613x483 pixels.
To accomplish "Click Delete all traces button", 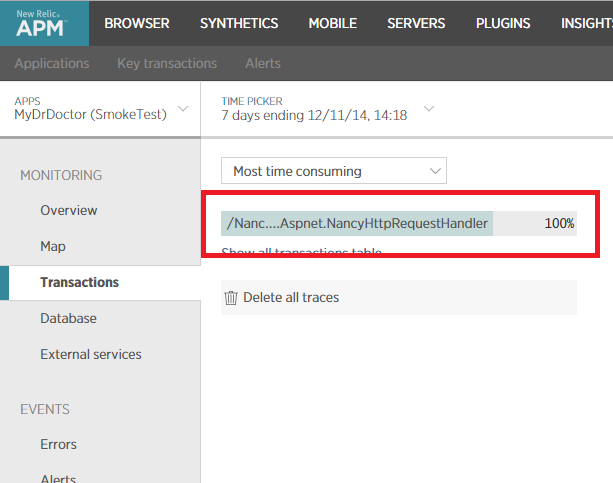I will coord(399,298).
